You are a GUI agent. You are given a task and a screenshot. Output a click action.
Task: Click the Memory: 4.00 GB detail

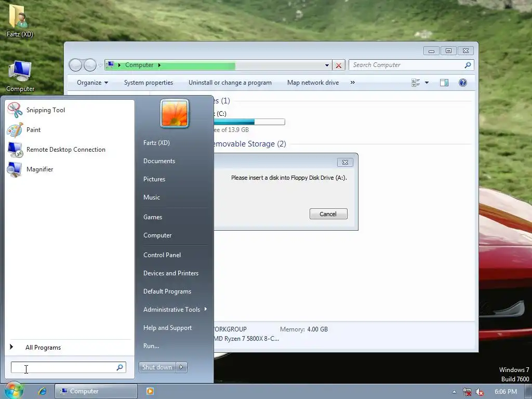303,329
